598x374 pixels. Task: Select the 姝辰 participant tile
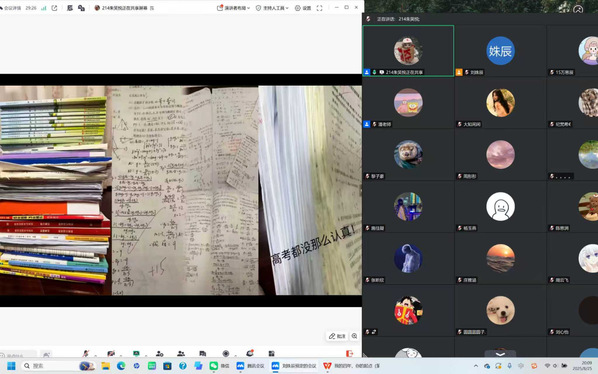[x=500, y=51]
